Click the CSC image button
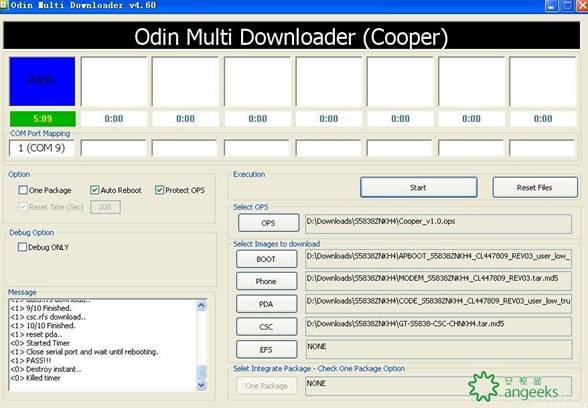Screen dimensions: 588x408 [x=266, y=327]
